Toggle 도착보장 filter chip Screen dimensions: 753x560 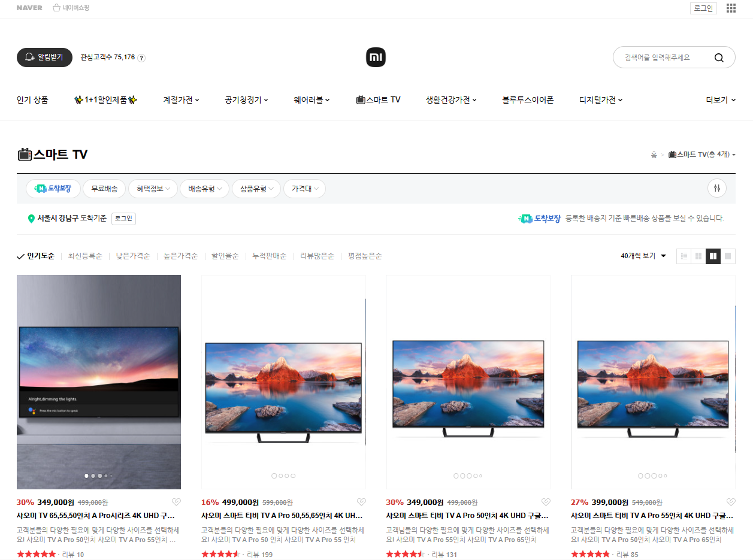click(x=53, y=189)
